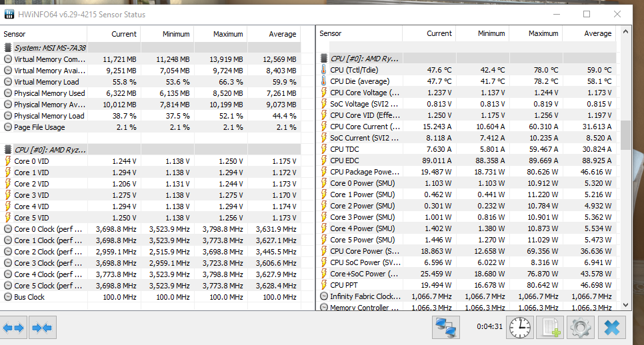Select the Core 4 VID row
644x345 pixels.
coord(150,206)
